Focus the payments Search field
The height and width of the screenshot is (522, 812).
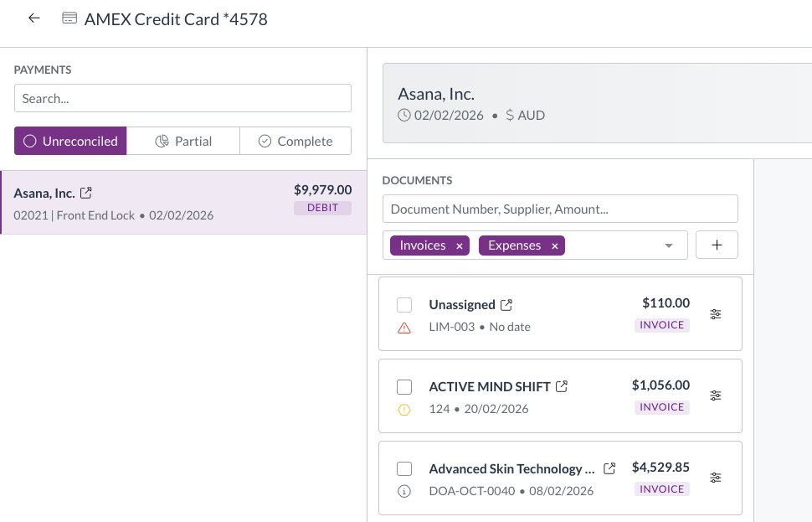[182, 99]
